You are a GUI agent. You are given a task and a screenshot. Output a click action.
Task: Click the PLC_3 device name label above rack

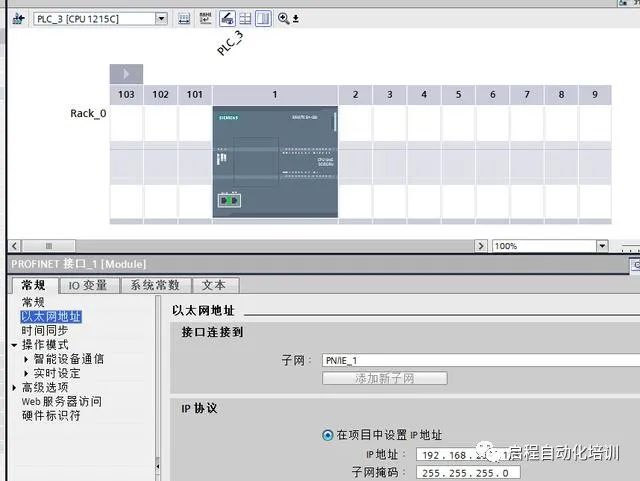(x=230, y=43)
